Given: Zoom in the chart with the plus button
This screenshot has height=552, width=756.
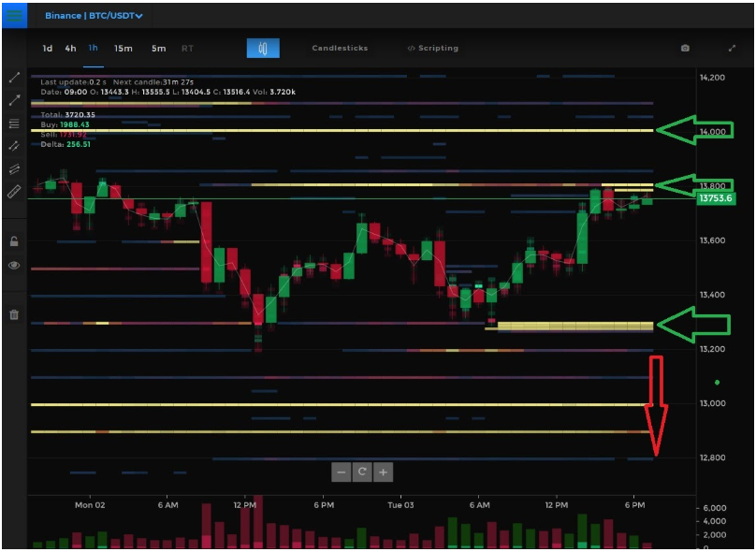Looking at the screenshot, I should point(383,472).
